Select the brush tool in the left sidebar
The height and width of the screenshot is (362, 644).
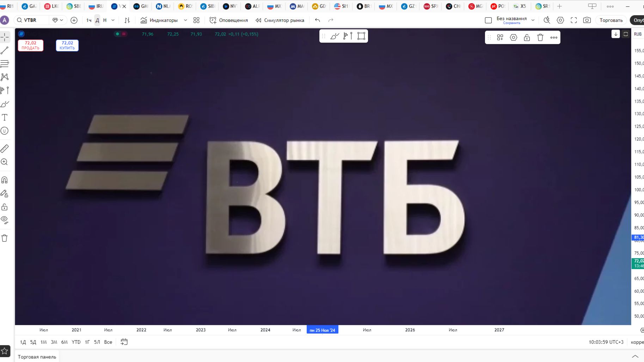point(5,104)
